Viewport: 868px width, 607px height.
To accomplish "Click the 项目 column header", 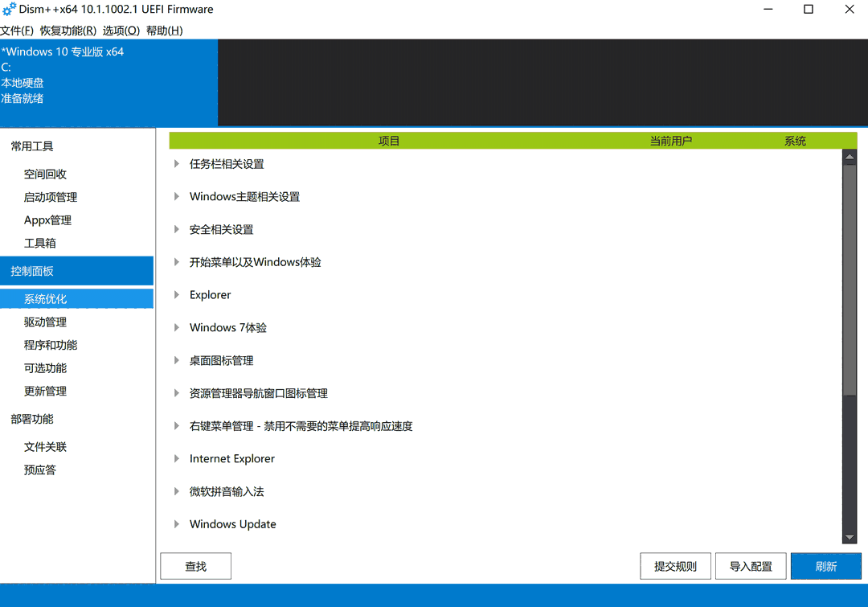I will click(389, 141).
